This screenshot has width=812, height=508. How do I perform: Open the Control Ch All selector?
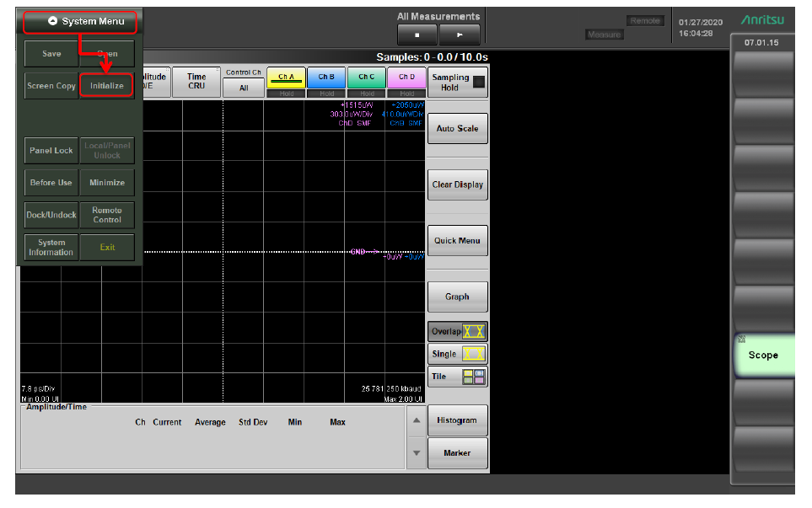244,82
